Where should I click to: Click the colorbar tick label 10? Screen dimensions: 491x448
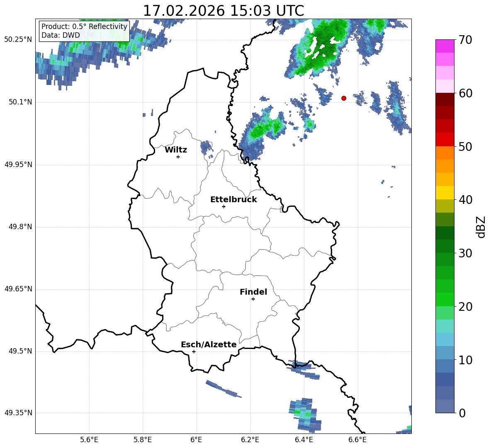click(465, 360)
